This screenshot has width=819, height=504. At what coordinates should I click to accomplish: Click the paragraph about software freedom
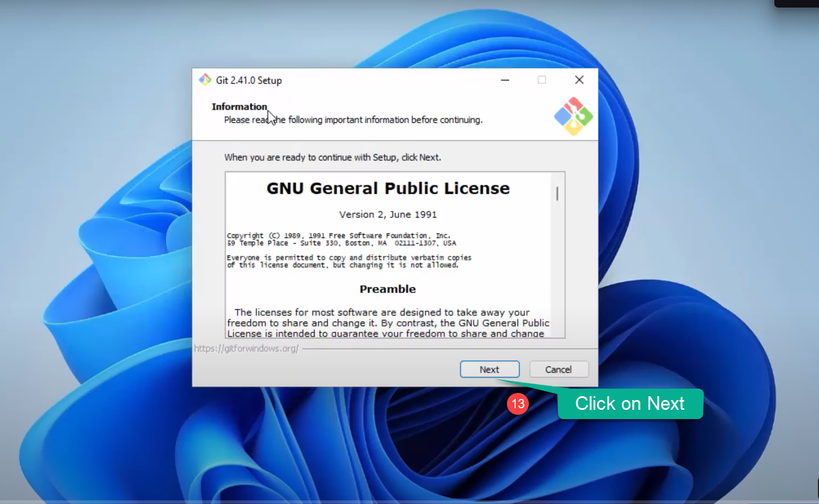click(x=387, y=323)
